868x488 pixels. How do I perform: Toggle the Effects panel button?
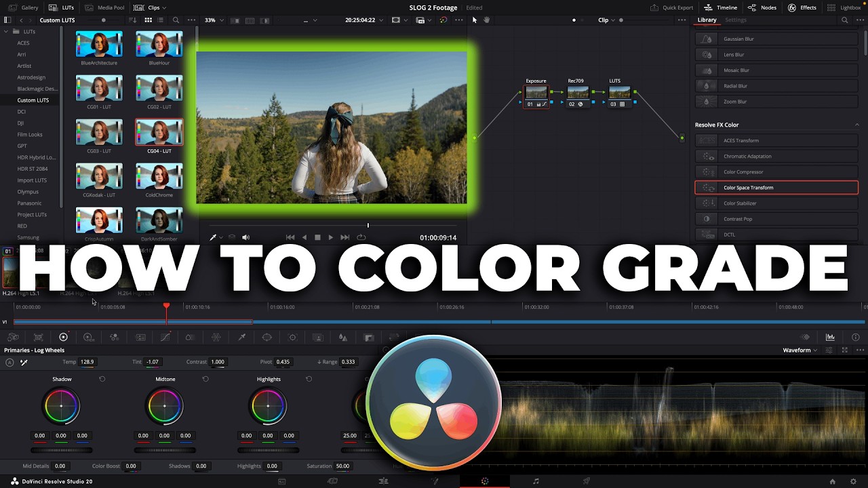pyautogui.click(x=802, y=7)
